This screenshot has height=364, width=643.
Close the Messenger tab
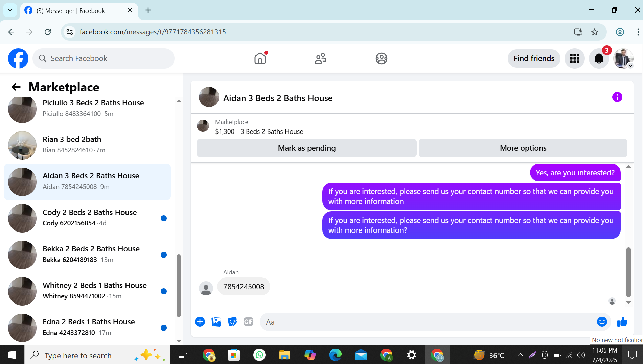130,10
